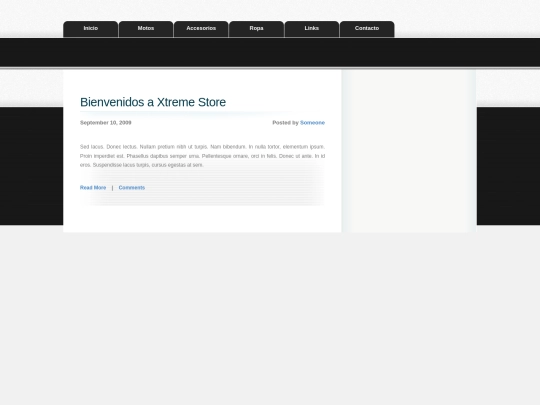The image size is (540, 405).
Task: Open the Inicio navigation tab
Action: [91, 29]
